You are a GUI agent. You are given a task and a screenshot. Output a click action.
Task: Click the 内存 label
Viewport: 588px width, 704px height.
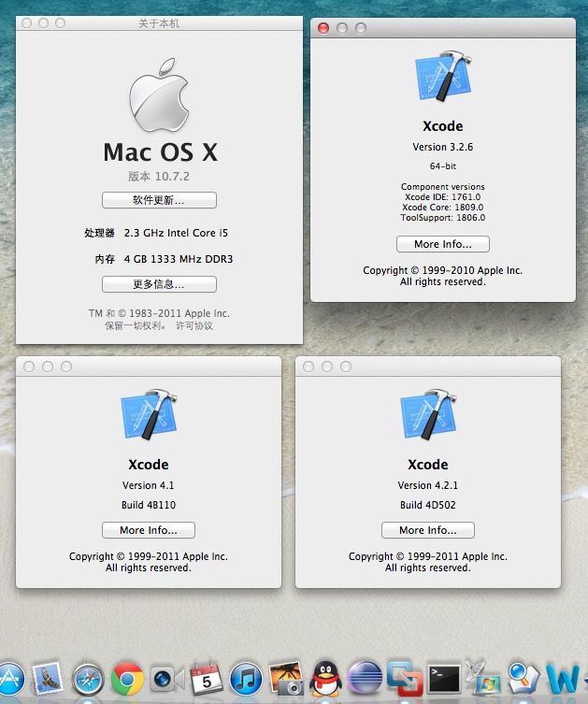(105, 259)
